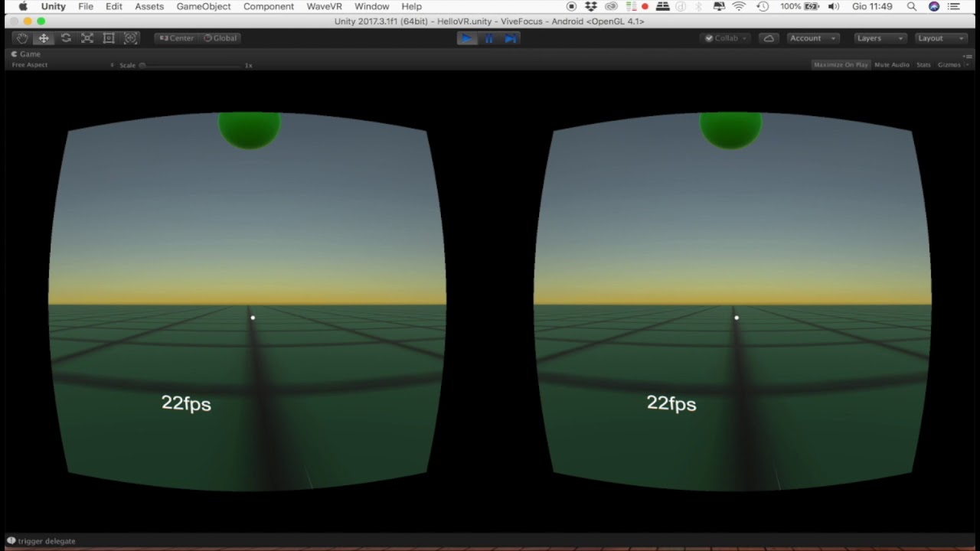
Task: Open Game view panel options menu
Action: [x=968, y=55]
